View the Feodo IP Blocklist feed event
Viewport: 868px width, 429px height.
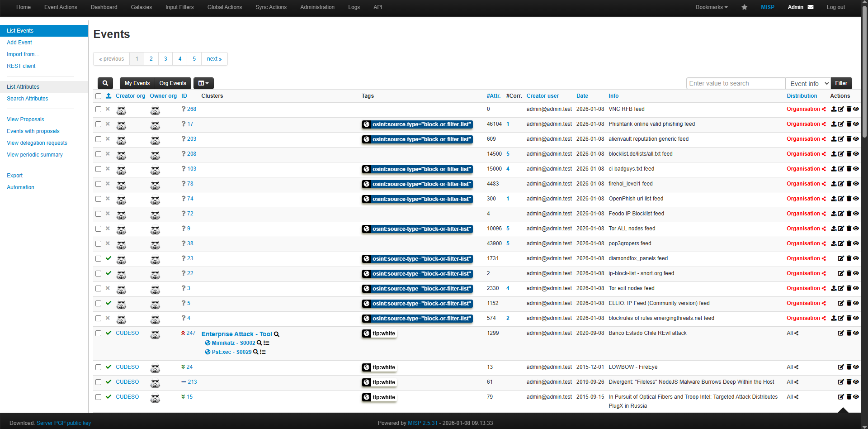click(x=856, y=214)
